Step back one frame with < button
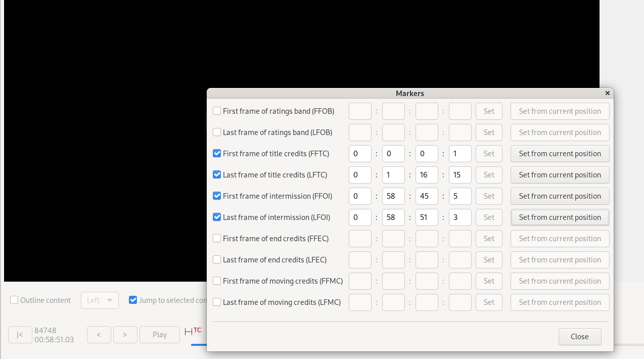The image size is (644, 359). (99, 335)
